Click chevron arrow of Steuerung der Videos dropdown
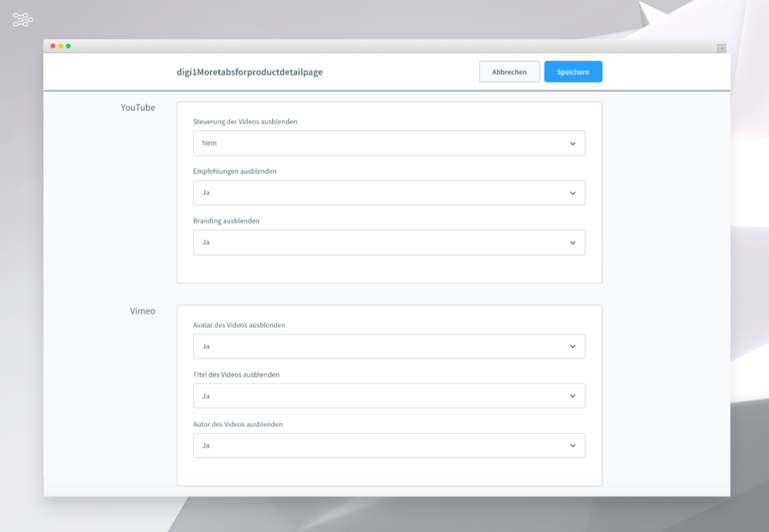769x532 pixels. coord(572,143)
